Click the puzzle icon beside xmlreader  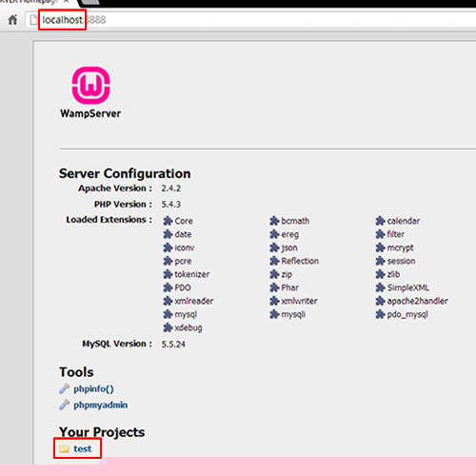[168, 301]
